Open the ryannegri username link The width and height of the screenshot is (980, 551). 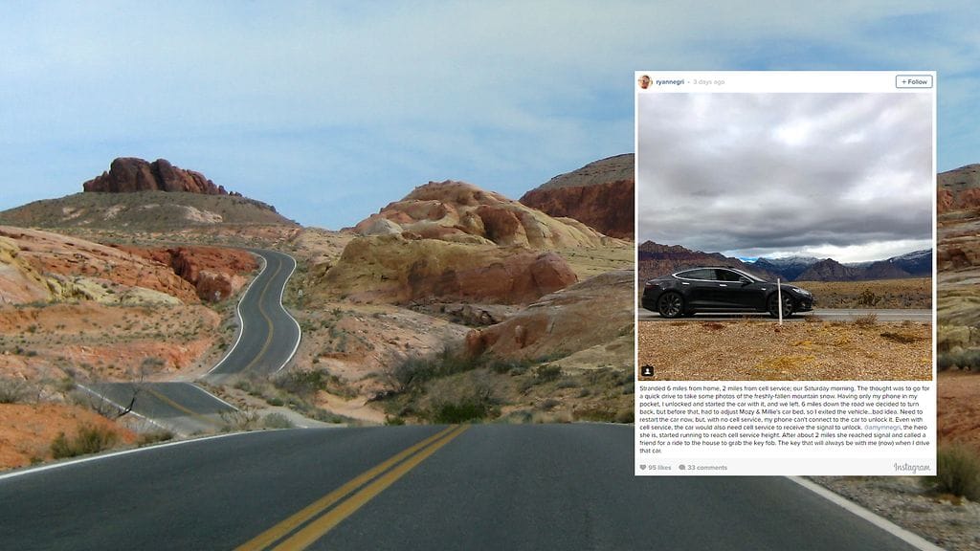coord(669,82)
